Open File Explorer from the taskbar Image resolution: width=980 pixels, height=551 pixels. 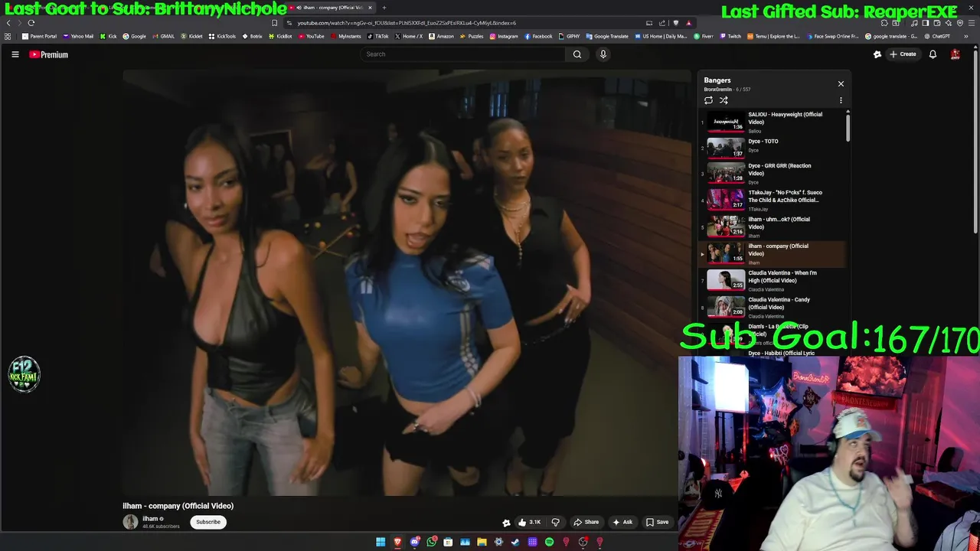pos(482,542)
